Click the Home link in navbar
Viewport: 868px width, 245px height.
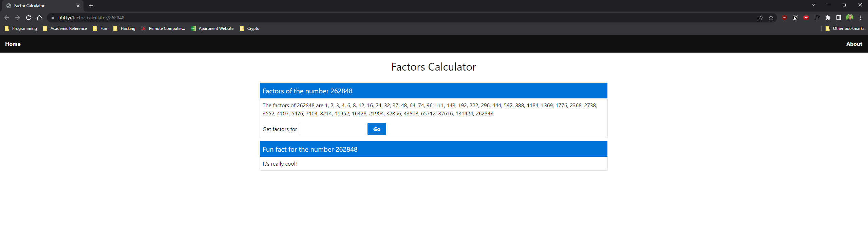[13, 44]
